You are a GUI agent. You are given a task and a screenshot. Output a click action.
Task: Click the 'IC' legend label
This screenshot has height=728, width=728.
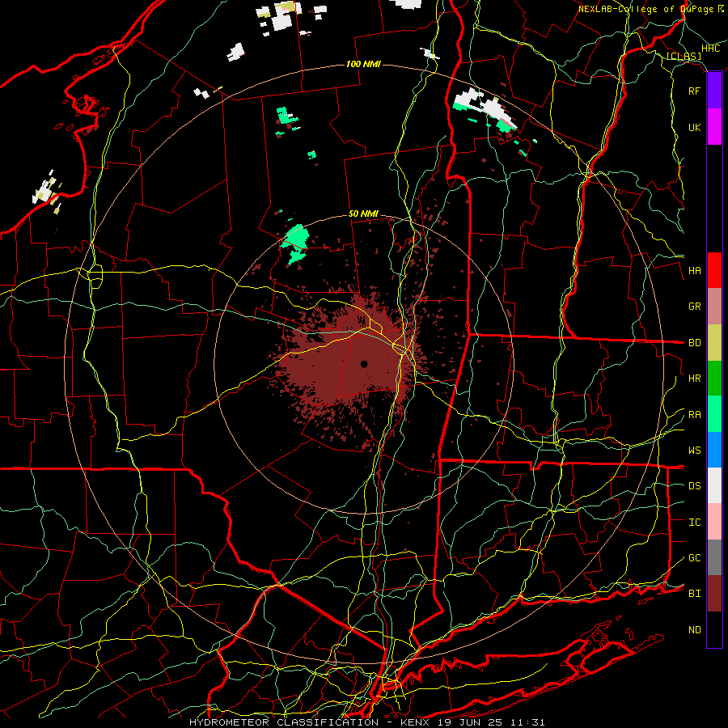click(694, 523)
